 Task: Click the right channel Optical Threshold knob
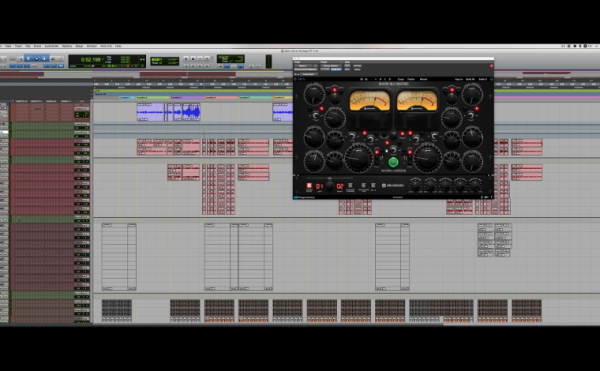472,94
